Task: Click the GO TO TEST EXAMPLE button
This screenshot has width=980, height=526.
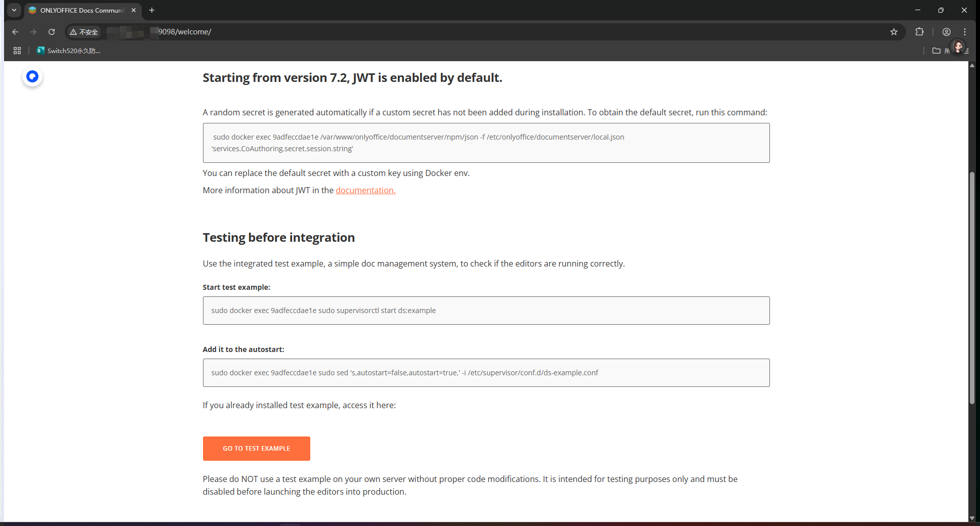Action: click(257, 449)
